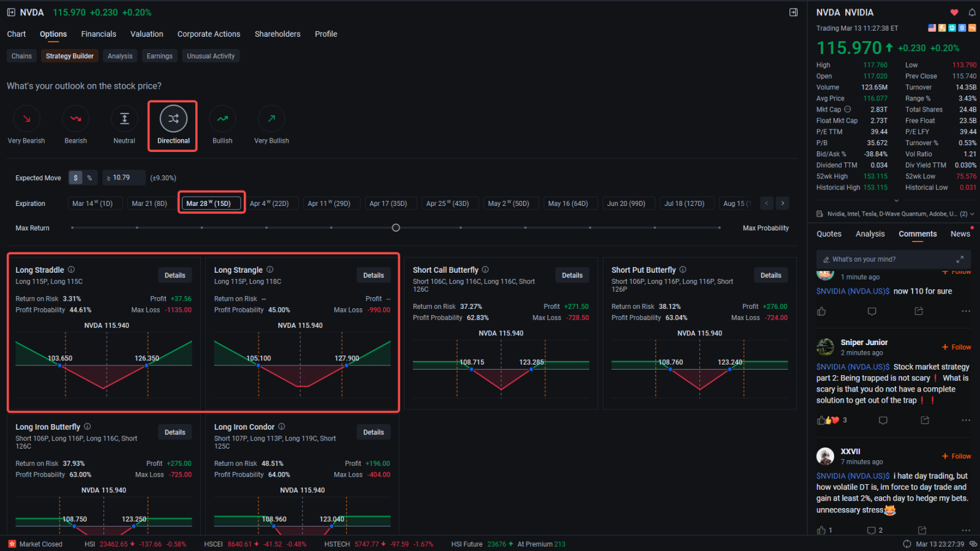980x551 pixels.
Task: Open the price alert bell icon
Action: [971, 12]
